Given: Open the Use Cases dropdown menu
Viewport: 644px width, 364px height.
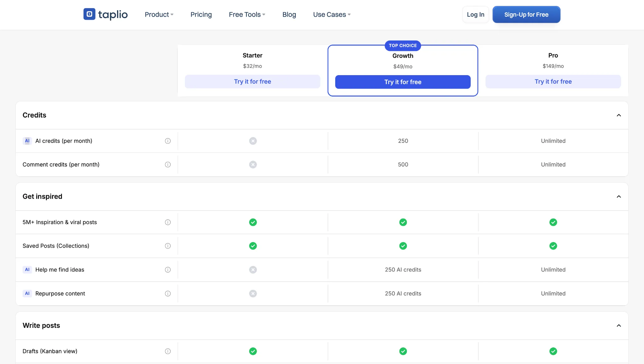Looking at the screenshot, I should tap(332, 14).
